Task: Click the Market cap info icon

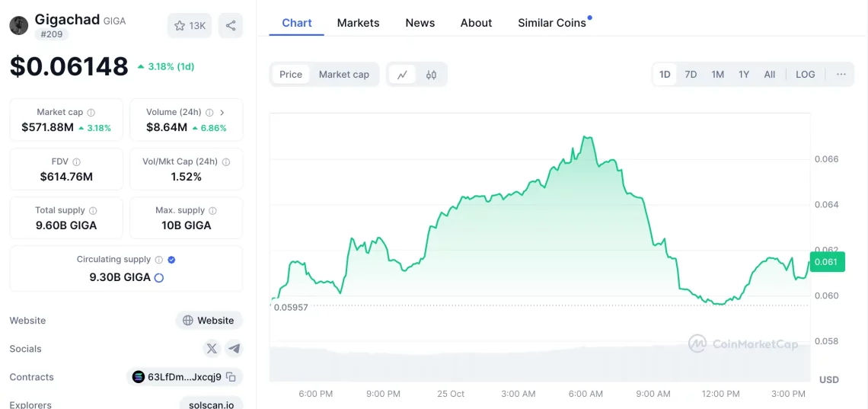Action: click(x=91, y=113)
